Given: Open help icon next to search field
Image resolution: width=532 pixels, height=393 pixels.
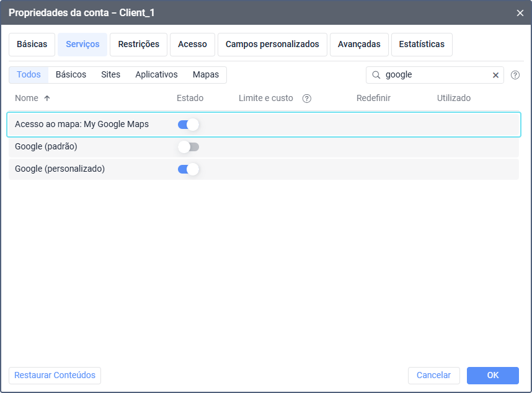Looking at the screenshot, I should 515,75.
